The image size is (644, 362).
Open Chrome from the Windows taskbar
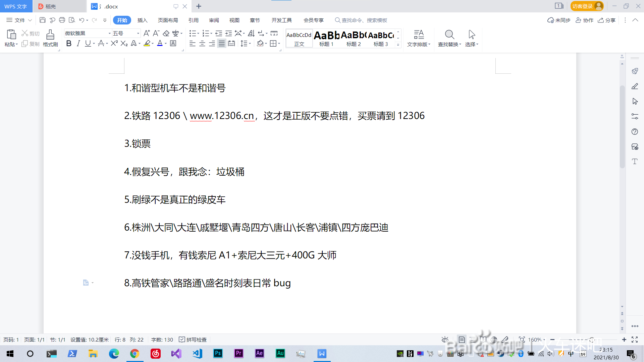(135, 353)
